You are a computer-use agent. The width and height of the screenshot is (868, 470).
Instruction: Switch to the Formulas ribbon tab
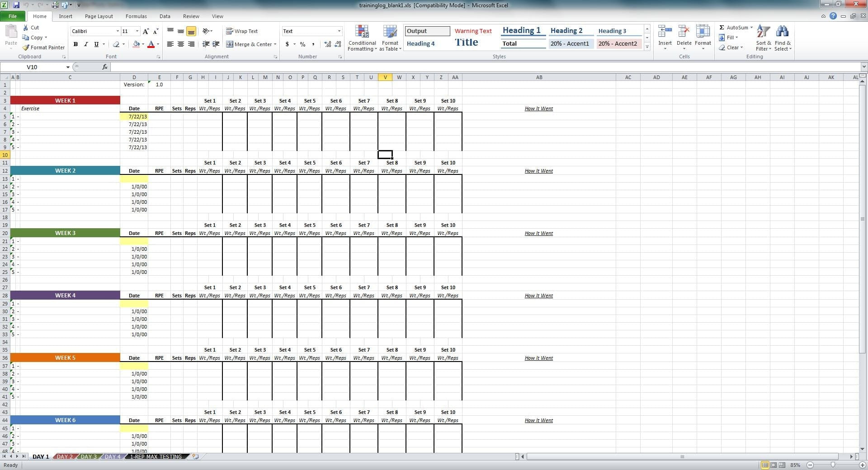point(136,16)
